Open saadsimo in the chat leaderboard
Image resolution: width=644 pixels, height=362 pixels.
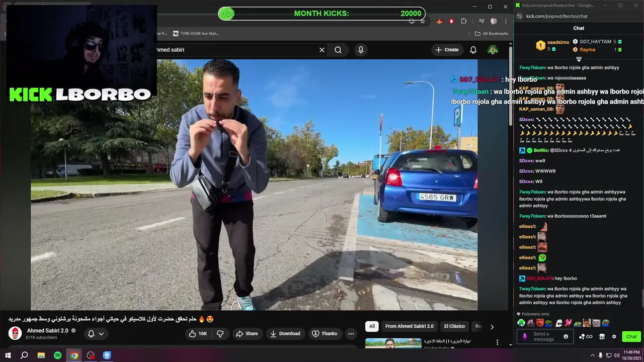(558, 42)
